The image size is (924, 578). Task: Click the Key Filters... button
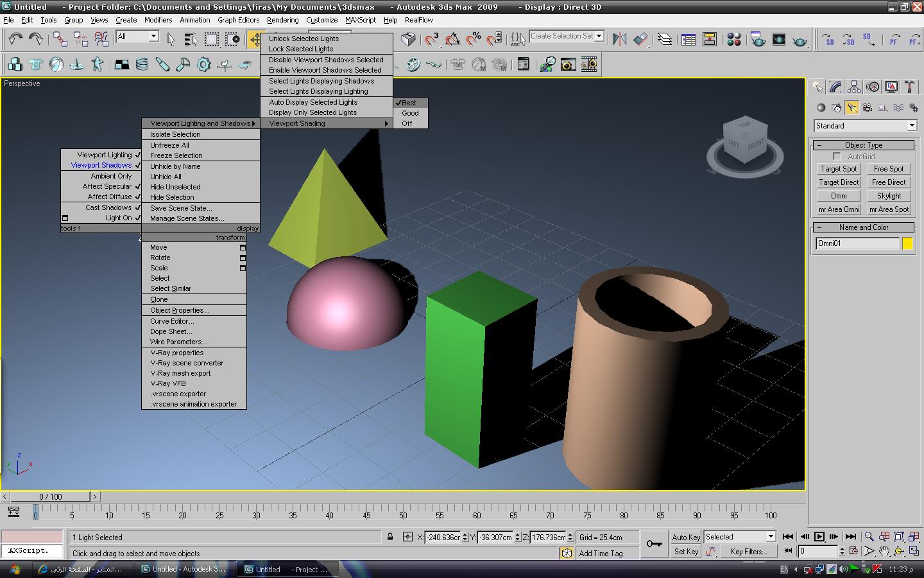pos(748,551)
